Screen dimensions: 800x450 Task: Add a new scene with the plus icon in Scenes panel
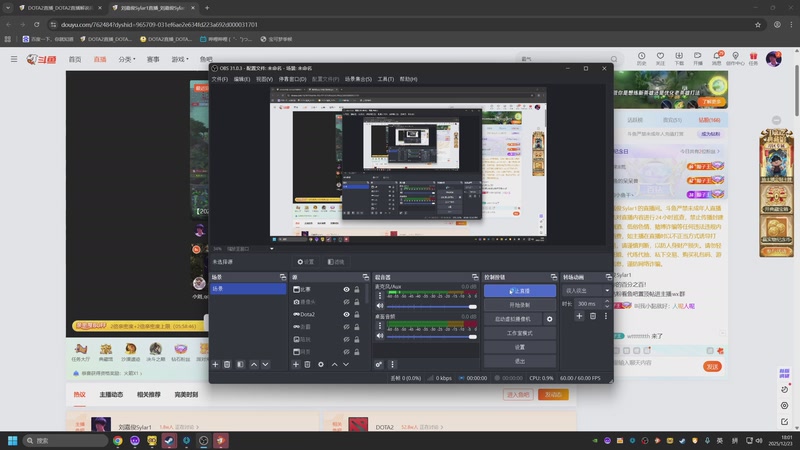pos(215,364)
